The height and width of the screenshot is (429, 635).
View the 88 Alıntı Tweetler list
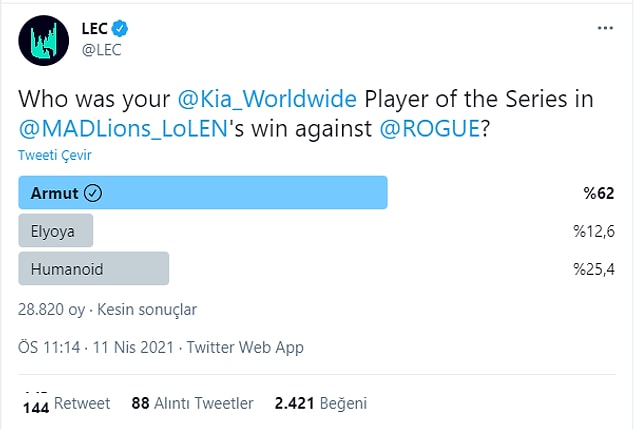(192, 403)
